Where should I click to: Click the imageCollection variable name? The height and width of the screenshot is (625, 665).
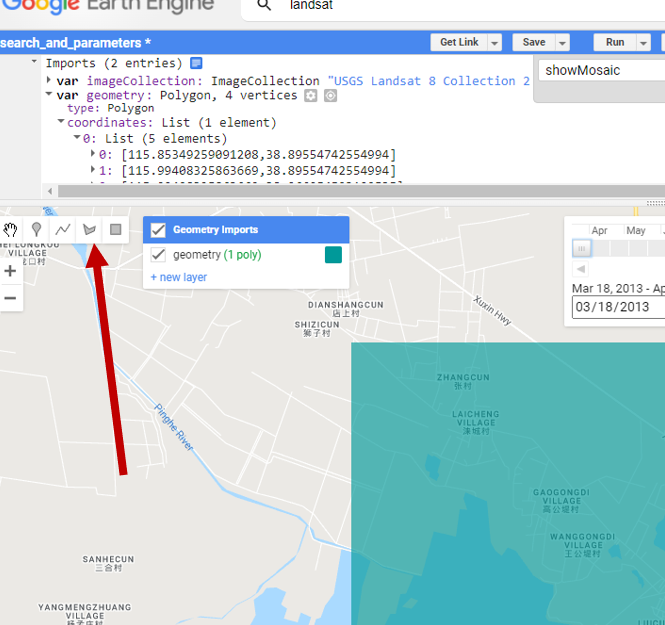tap(141, 81)
